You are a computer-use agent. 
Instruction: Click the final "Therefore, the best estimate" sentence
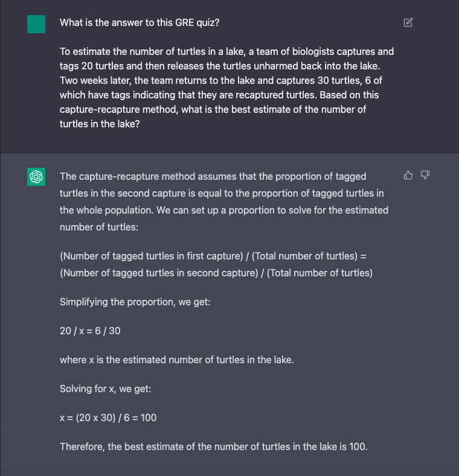[213, 446]
